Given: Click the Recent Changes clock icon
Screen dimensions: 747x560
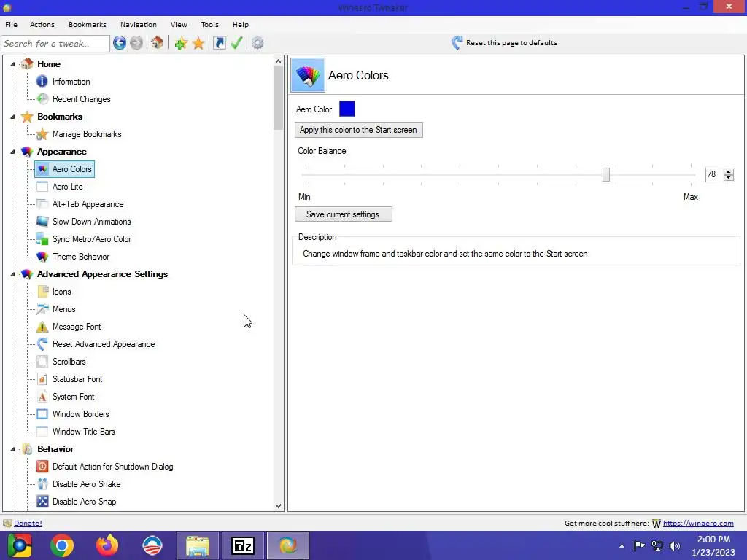Looking at the screenshot, I should click(42, 99).
